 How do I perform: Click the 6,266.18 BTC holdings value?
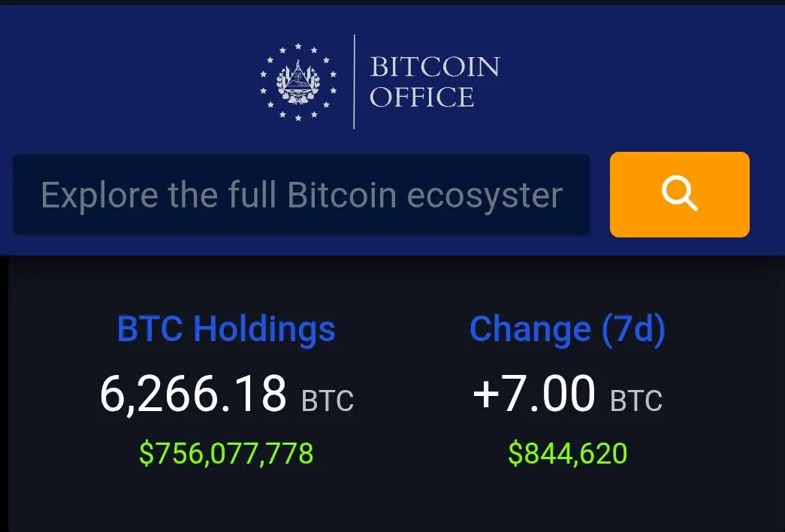coord(227,394)
